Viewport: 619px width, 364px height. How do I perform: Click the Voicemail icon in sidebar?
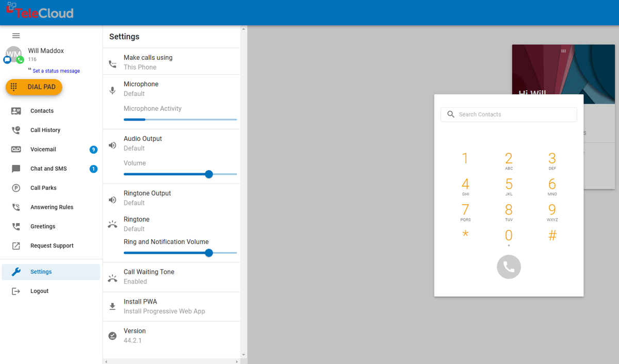point(16,150)
